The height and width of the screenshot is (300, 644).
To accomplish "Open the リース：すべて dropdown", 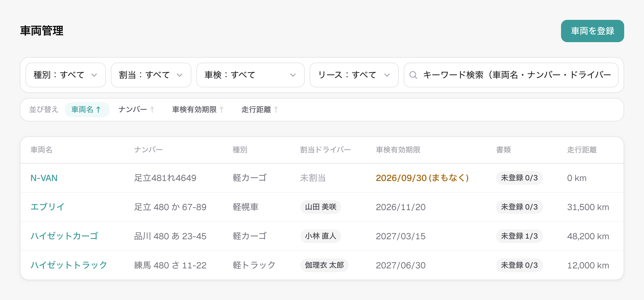I will click(x=354, y=75).
